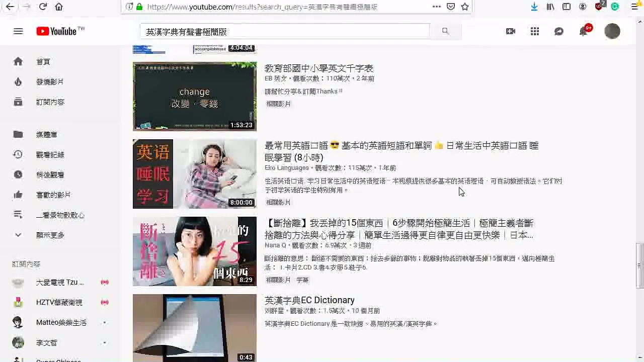
Task: Open create video camera icon
Action: pyautogui.click(x=511, y=31)
